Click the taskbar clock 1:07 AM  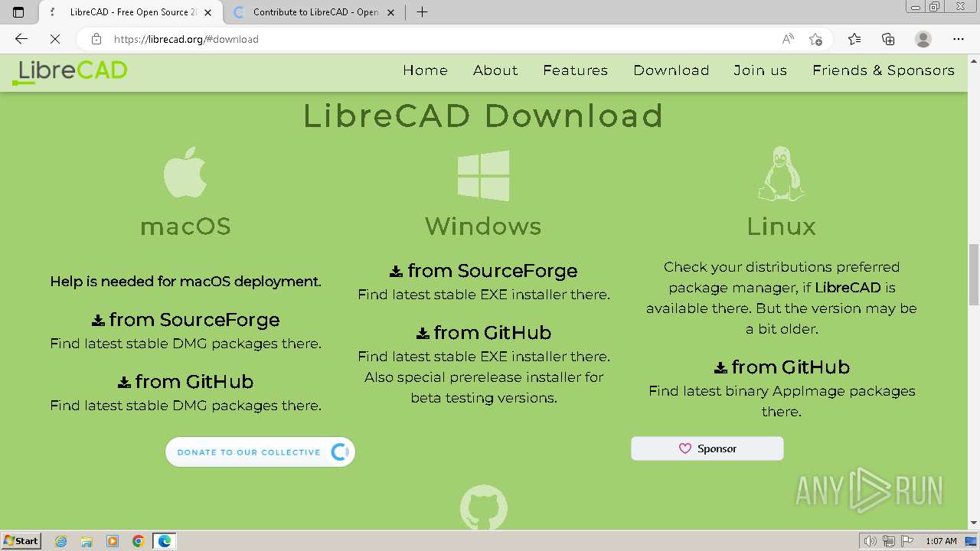click(x=941, y=541)
